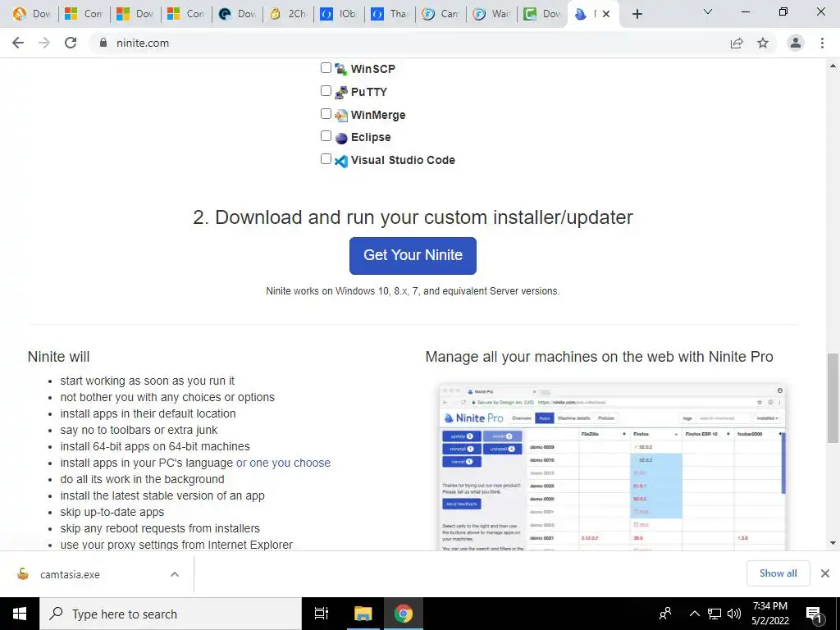Switch to the first 'Dow' tab

(32, 14)
